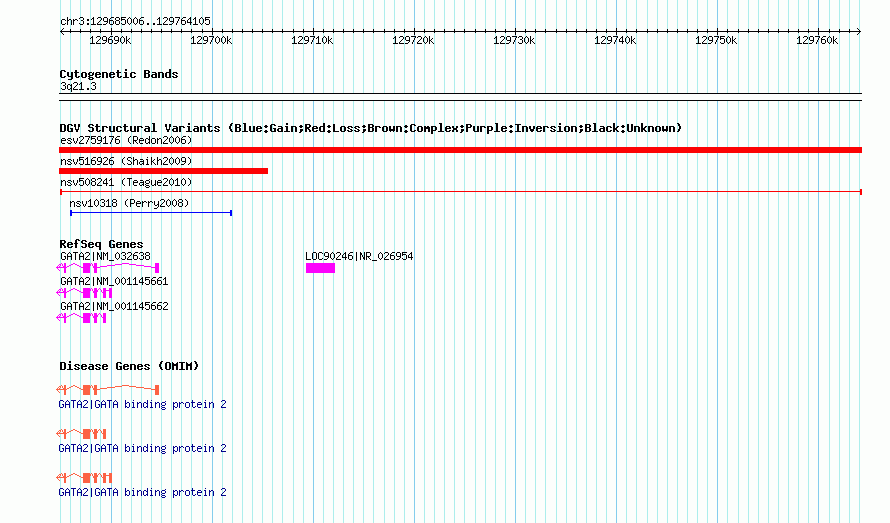Click the 129720k ruler tick label
890x523 pixels.
click(x=413, y=40)
